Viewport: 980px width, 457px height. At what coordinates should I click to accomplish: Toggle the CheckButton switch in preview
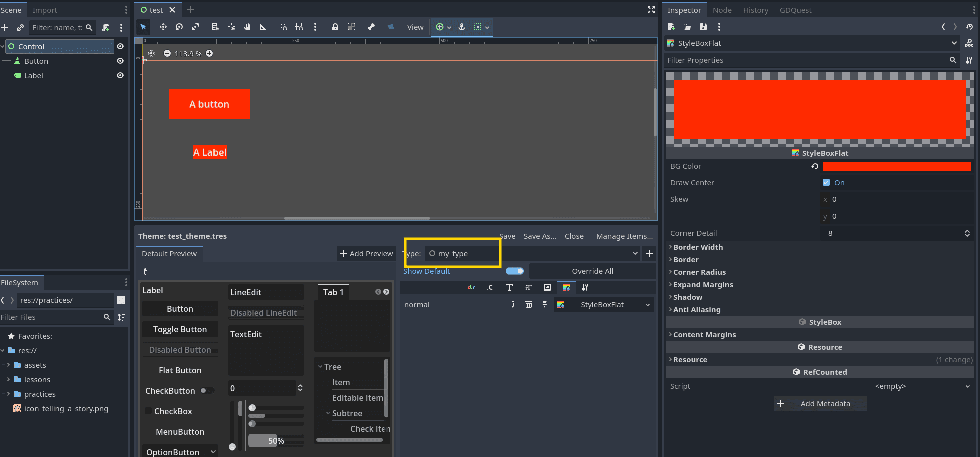207,391
